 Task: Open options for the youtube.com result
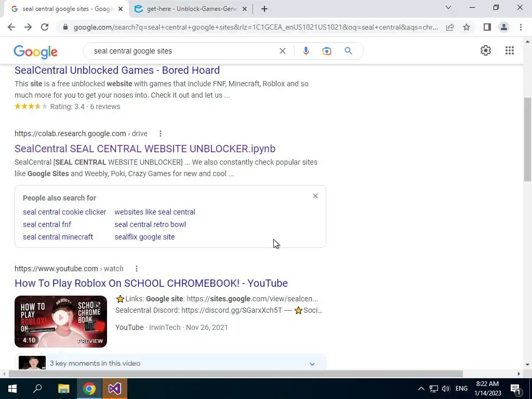(x=137, y=269)
